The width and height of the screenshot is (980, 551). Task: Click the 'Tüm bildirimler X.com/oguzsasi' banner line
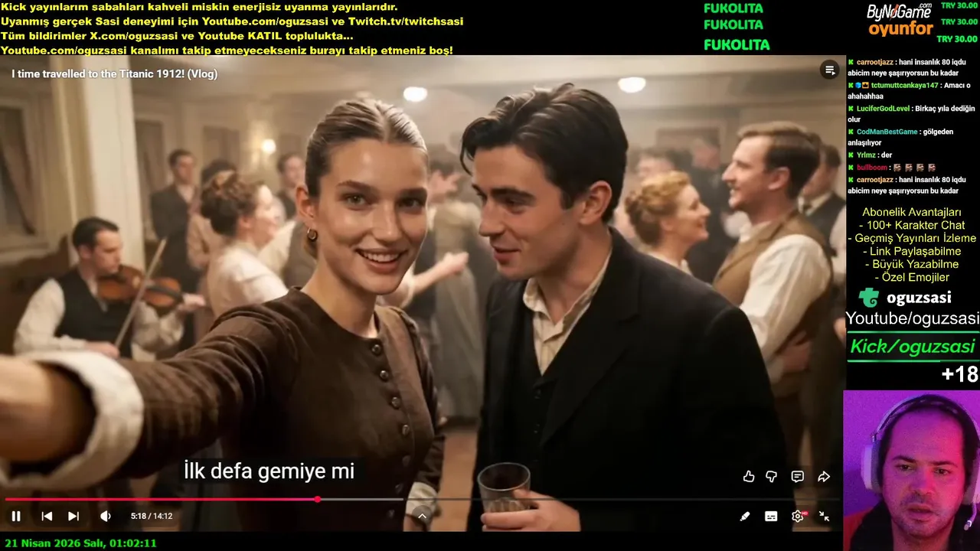177,36
